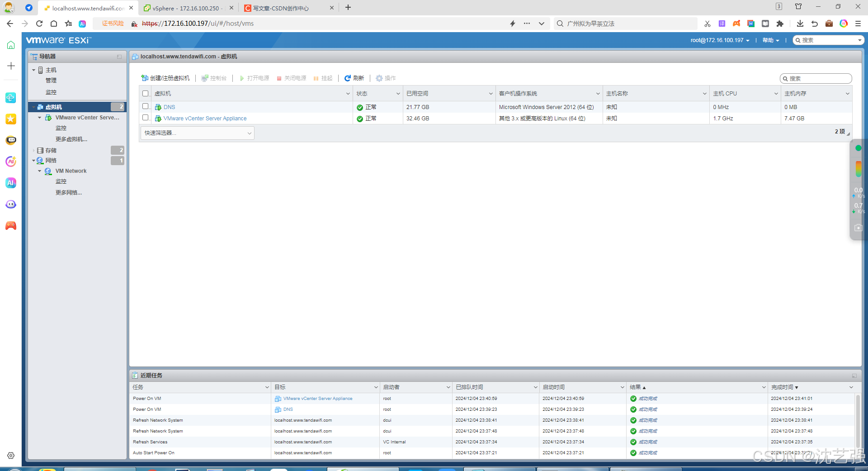Select the VM Network tree item
868x471 pixels.
point(71,171)
